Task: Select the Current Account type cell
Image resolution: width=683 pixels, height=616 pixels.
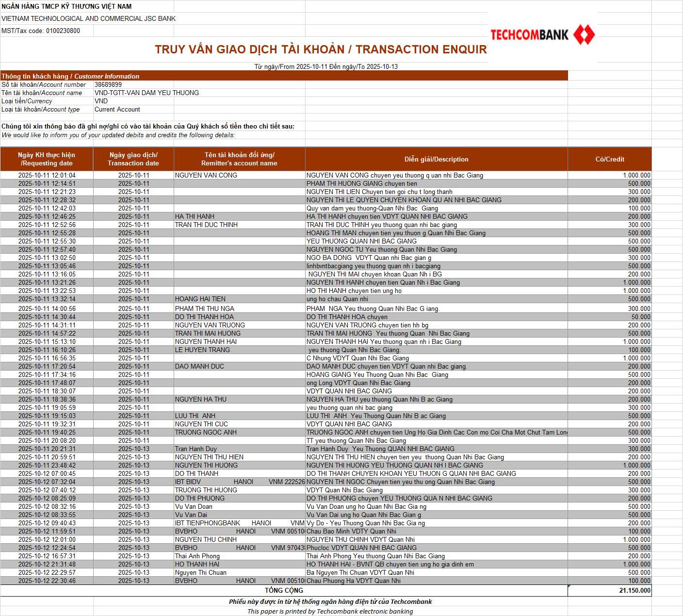Action: 117,109
